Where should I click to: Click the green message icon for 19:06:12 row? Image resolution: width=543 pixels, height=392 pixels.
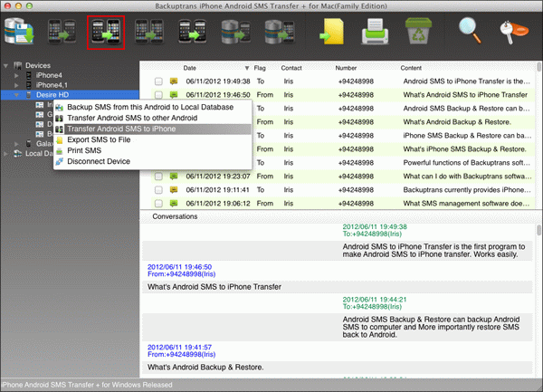click(x=174, y=204)
